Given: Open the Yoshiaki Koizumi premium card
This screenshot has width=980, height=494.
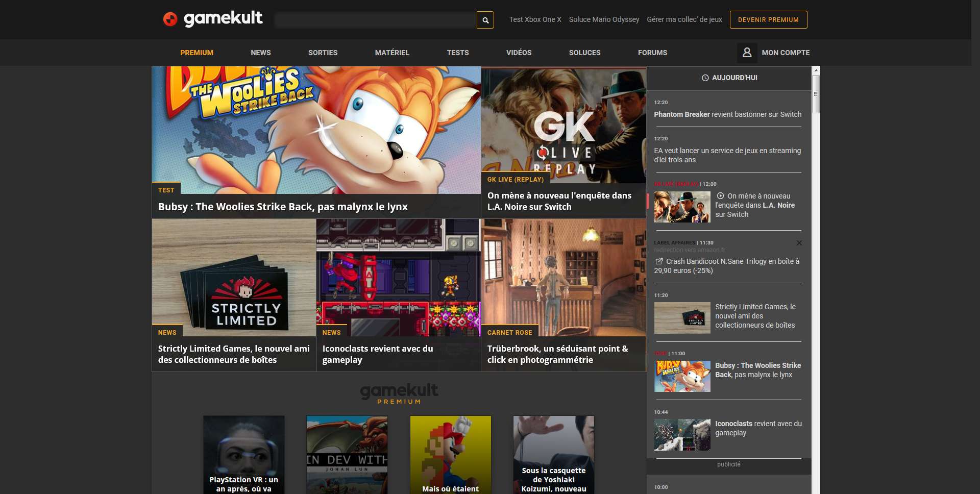Looking at the screenshot, I should click(554, 455).
